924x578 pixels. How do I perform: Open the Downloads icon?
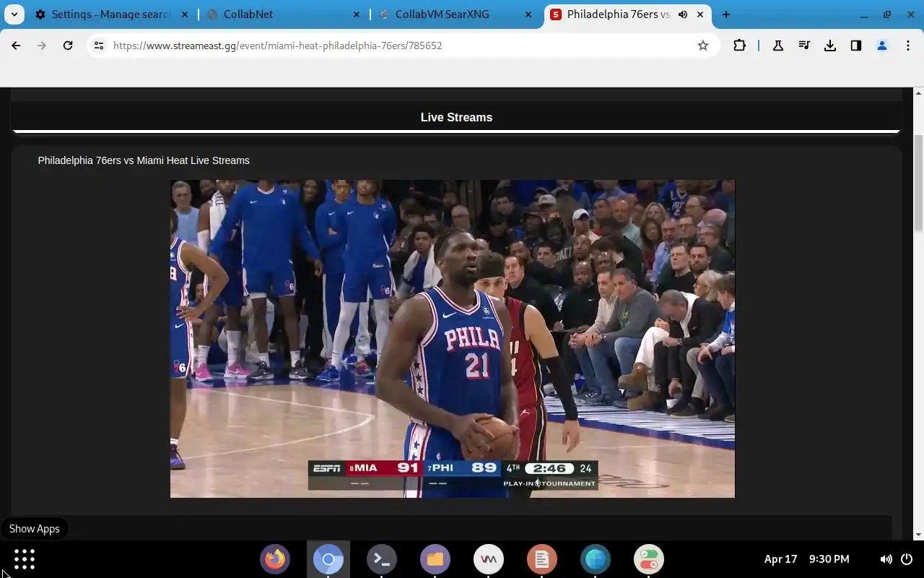(830, 46)
